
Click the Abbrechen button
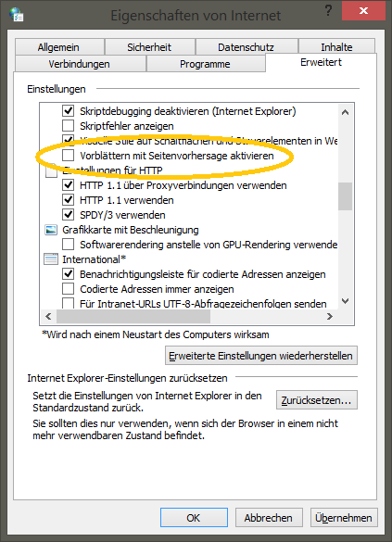(269, 518)
